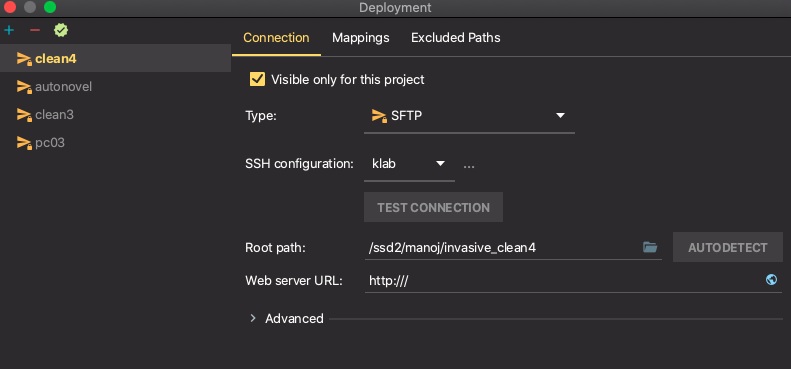791x369 pixels.
Task: Click the red close window button
Action: click(x=10, y=7)
